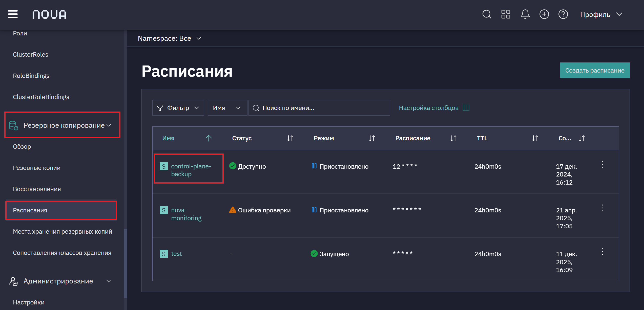Open the search magnifier in header
This screenshot has width=644, height=310.
[487, 14]
